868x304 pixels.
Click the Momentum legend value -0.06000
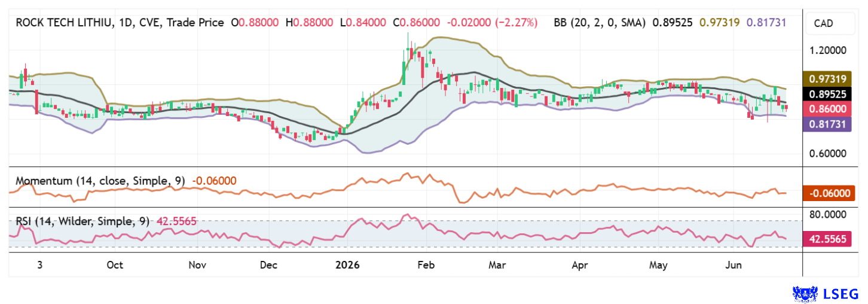click(213, 181)
